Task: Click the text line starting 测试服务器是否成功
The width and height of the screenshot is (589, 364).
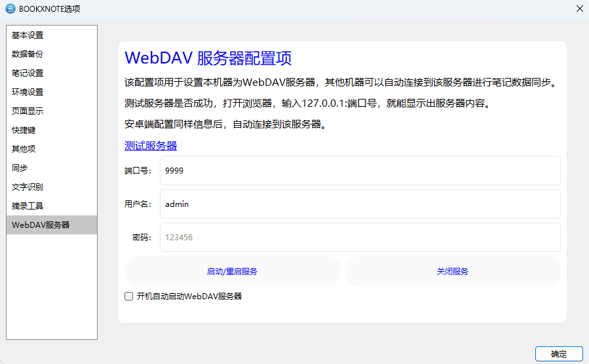Action: pyautogui.click(x=309, y=103)
